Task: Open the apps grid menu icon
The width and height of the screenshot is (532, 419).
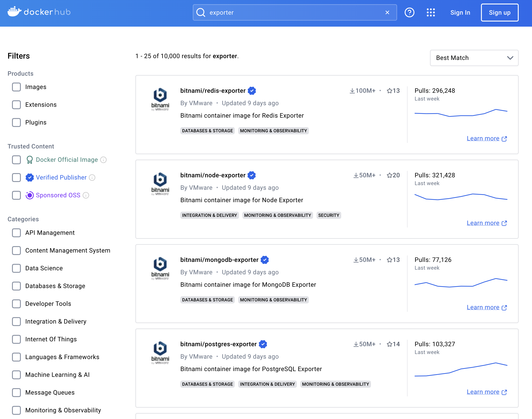Action: [x=431, y=12]
